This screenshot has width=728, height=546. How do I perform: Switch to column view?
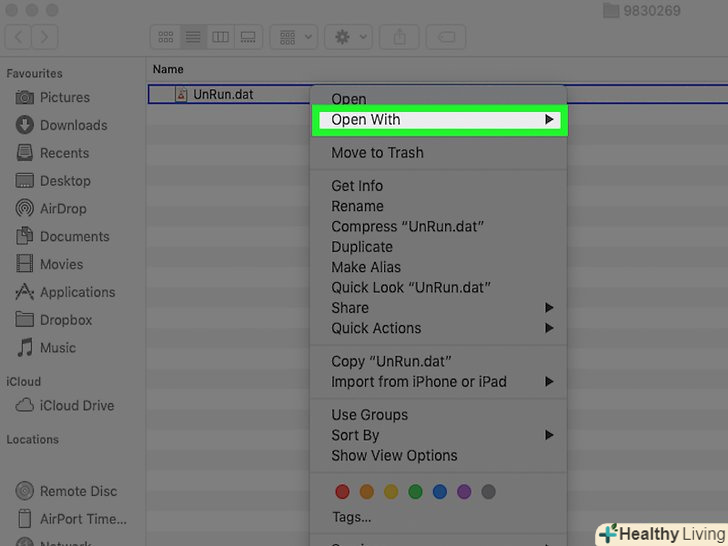(221, 37)
